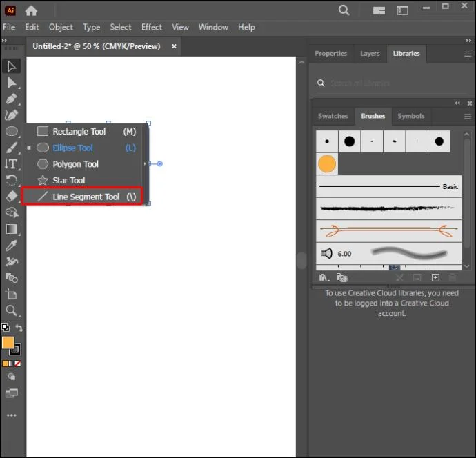Select the Type tool

tap(12, 164)
